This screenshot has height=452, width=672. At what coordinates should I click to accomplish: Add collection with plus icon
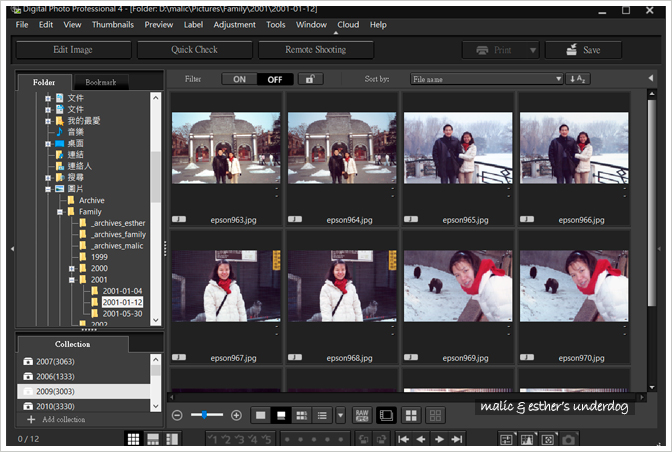(31, 419)
